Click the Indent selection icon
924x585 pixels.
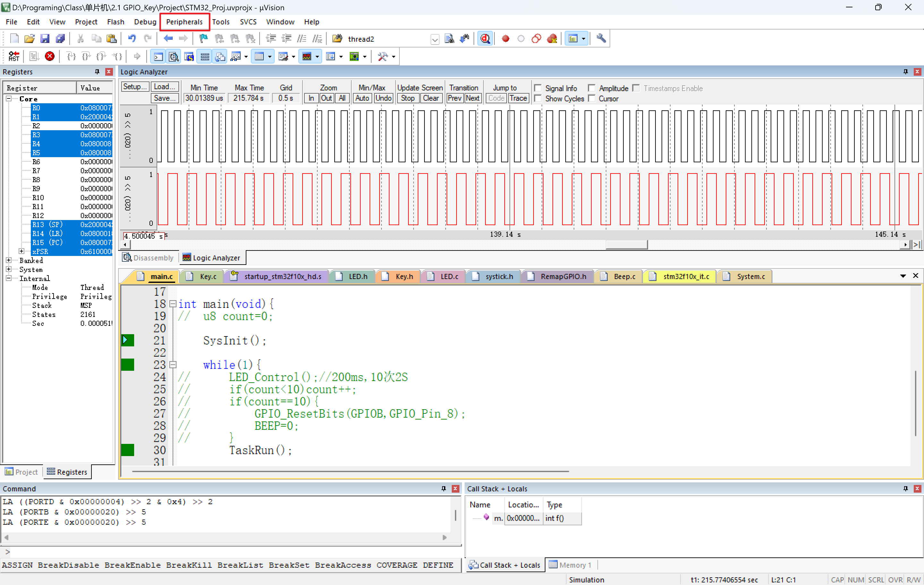coord(271,39)
